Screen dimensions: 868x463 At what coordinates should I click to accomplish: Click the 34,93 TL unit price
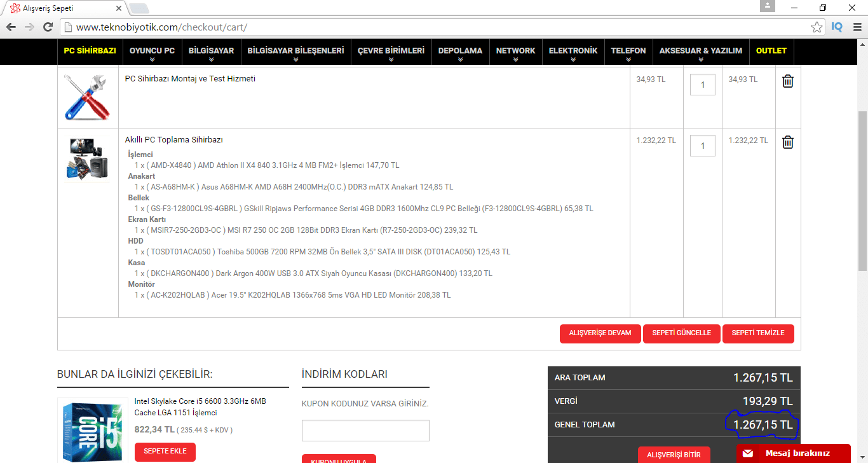(x=651, y=79)
